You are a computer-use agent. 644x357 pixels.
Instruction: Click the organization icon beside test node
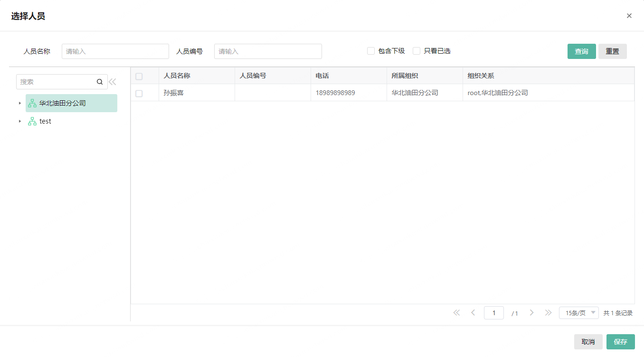(x=32, y=121)
